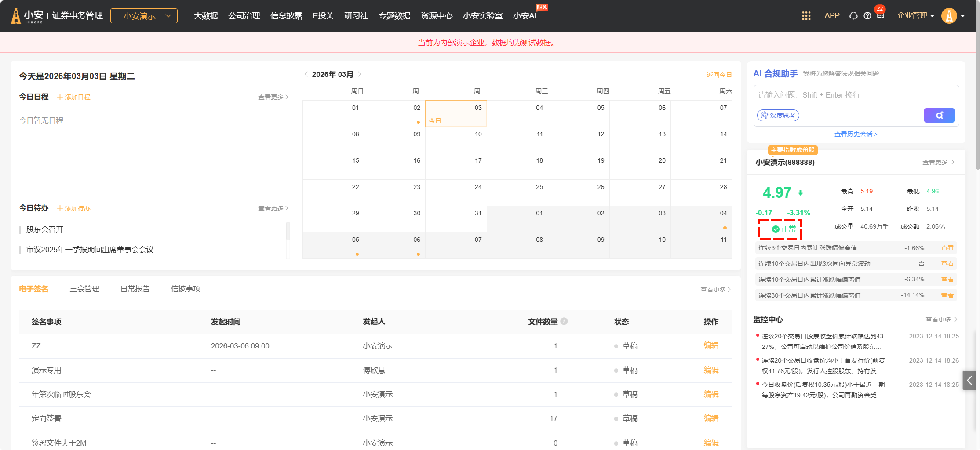Image resolution: width=980 pixels, height=450 pixels.
Task: Go to previous month in calendar
Action: point(306,74)
